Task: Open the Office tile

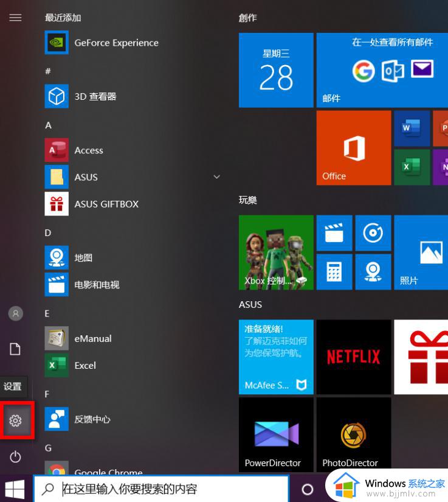Action: (x=354, y=148)
